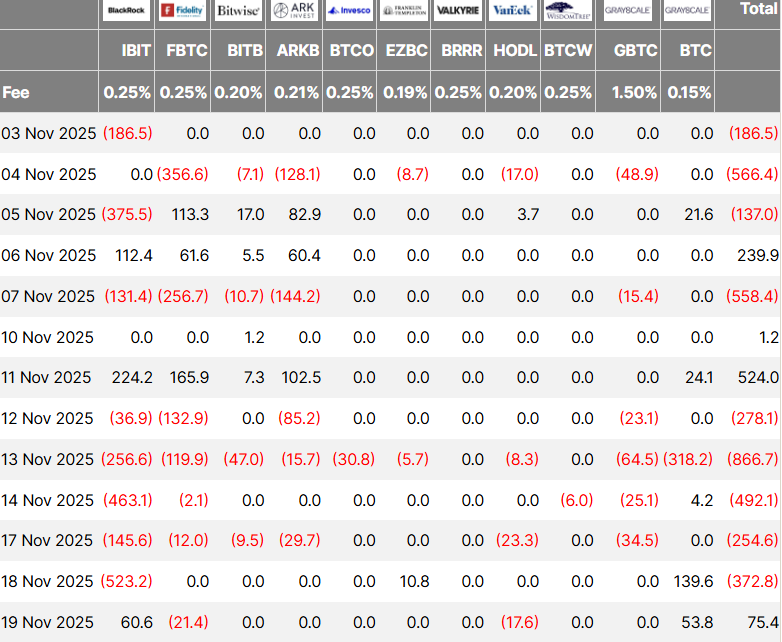Select the 139.6 value in BTC column
782x642 pixels.
tap(693, 581)
